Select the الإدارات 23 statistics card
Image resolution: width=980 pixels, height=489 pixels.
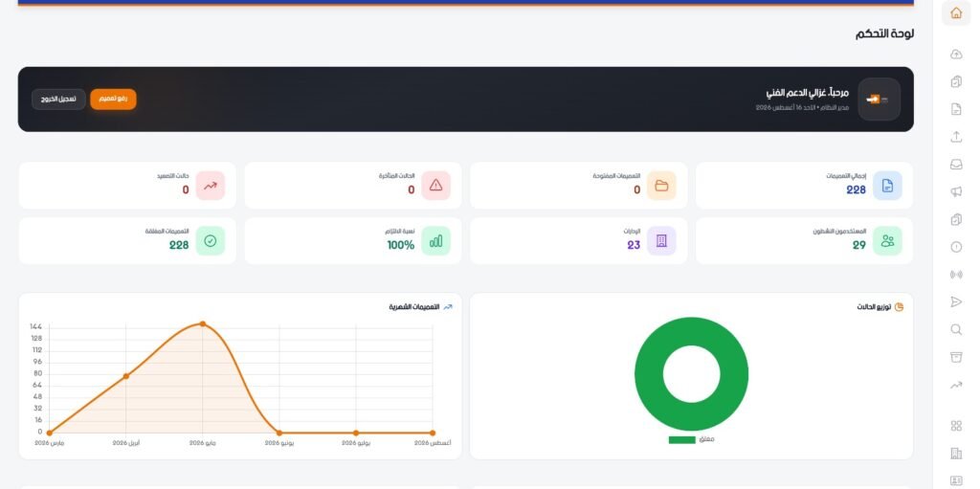pos(578,241)
